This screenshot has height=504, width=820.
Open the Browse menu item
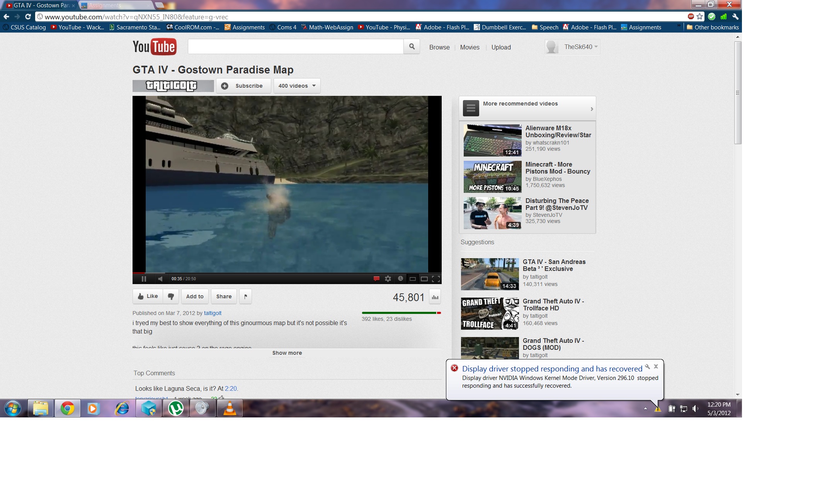click(x=439, y=47)
